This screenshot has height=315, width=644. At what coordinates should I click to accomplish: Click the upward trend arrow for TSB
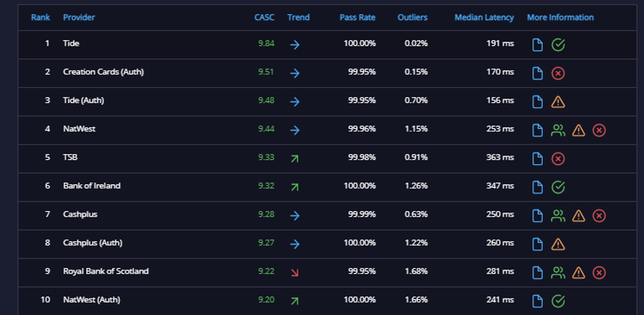[x=294, y=158]
